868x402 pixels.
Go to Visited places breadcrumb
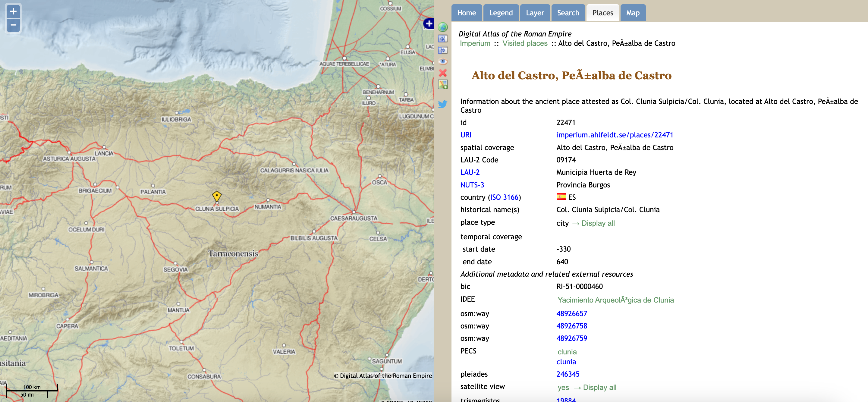tap(525, 43)
